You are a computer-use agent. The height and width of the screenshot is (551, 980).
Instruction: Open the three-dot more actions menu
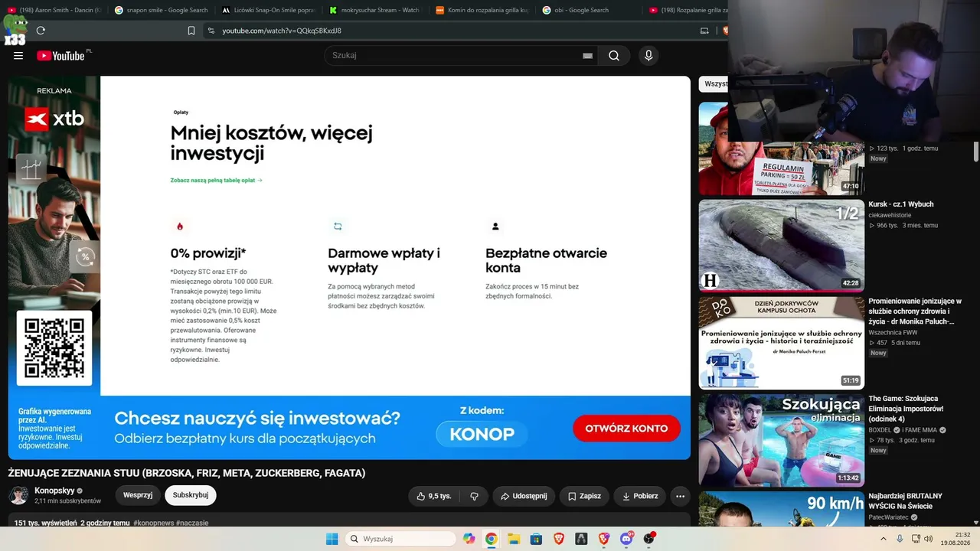coord(680,496)
